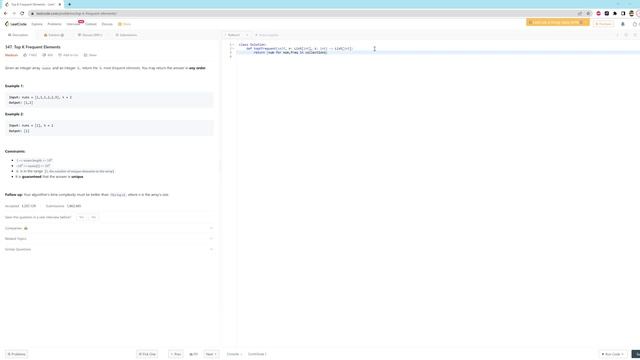Expand the Related Topics section

[x=109, y=239]
